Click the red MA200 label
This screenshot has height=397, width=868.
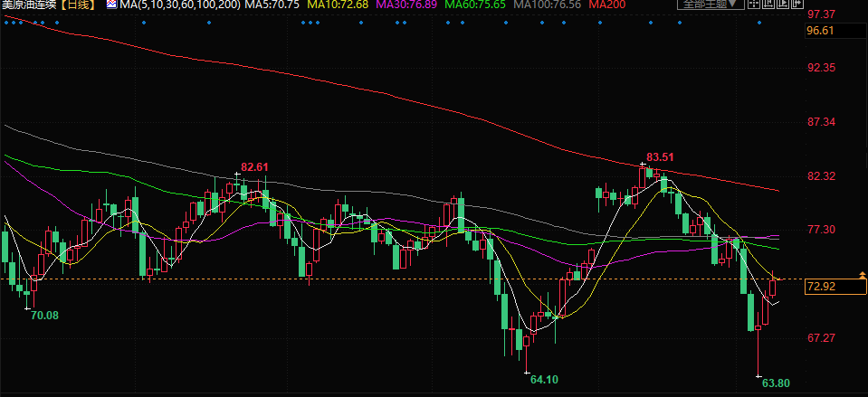click(x=606, y=5)
